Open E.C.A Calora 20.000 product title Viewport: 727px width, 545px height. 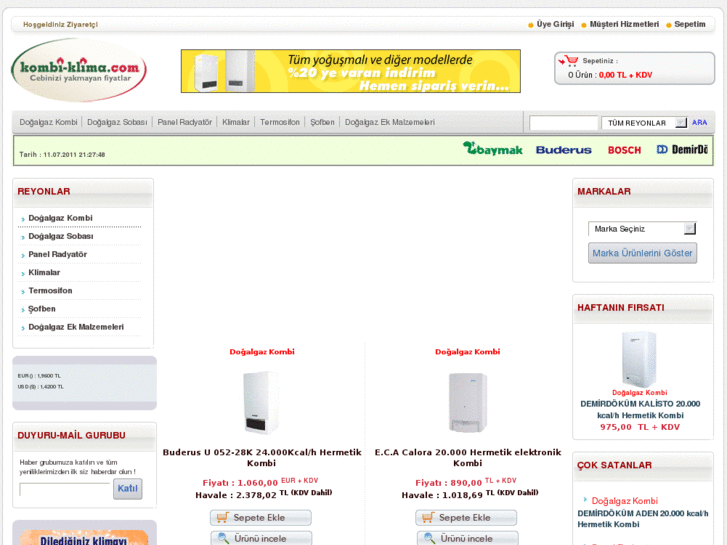click(468, 457)
